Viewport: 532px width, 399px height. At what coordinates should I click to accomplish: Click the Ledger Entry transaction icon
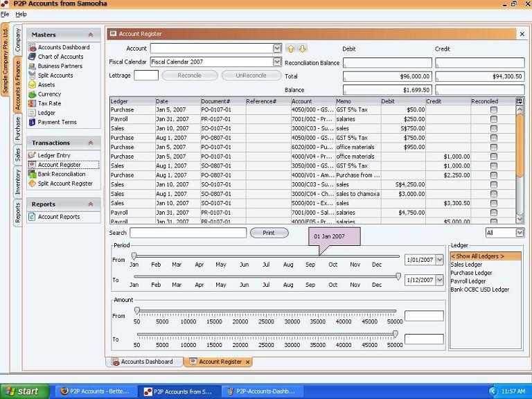click(32, 156)
